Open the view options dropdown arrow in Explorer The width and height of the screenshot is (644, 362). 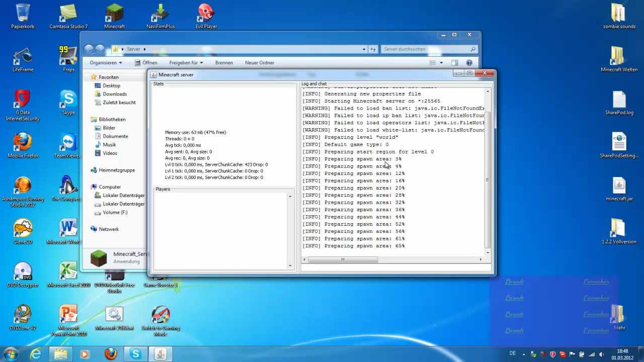(x=441, y=63)
